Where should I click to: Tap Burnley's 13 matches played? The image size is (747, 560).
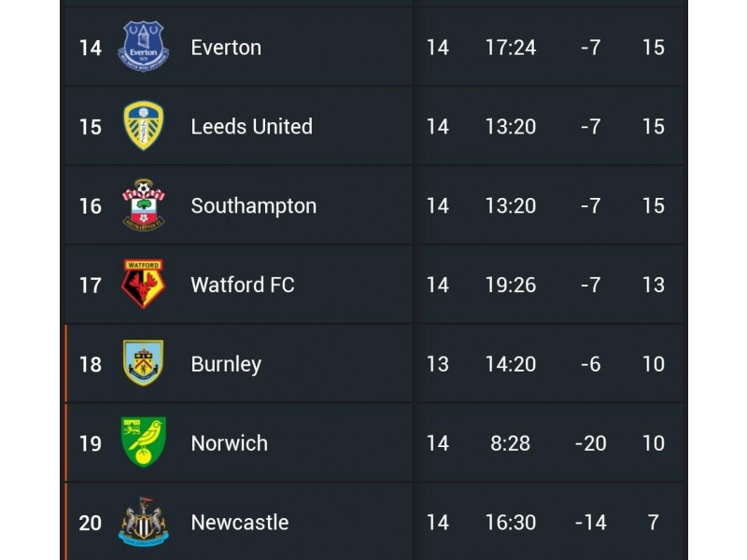click(x=437, y=364)
